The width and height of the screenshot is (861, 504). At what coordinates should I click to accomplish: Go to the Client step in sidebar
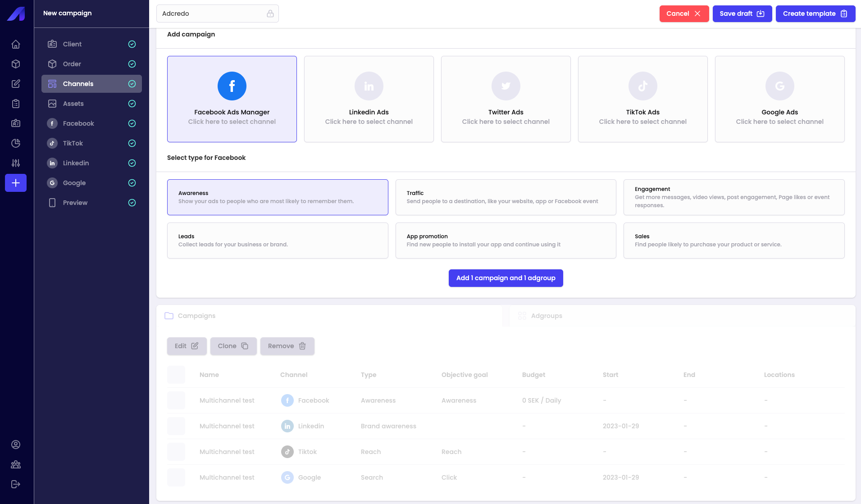pyautogui.click(x=91, y=44)
